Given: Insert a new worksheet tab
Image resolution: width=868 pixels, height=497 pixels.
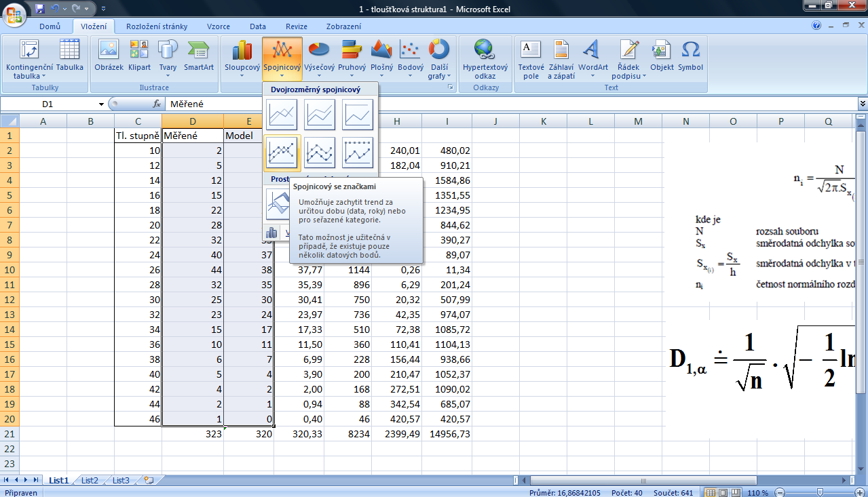Looking at the screenshot, I should tap(149, 480).
